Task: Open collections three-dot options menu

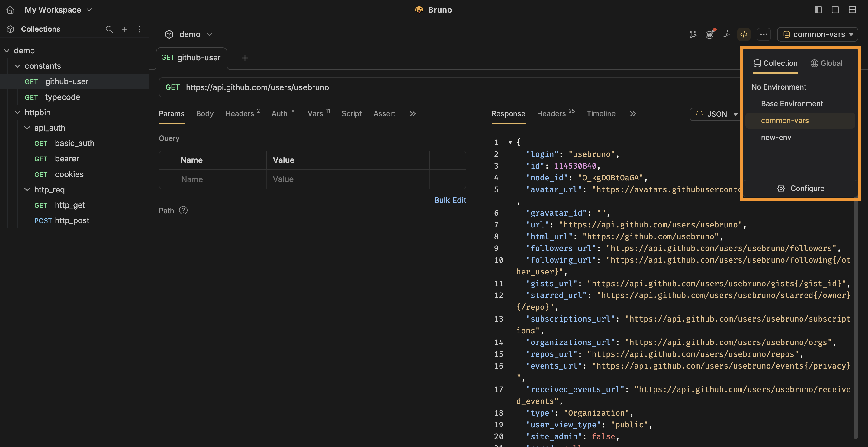Action: pyautogui.click(x=140, y=29)
